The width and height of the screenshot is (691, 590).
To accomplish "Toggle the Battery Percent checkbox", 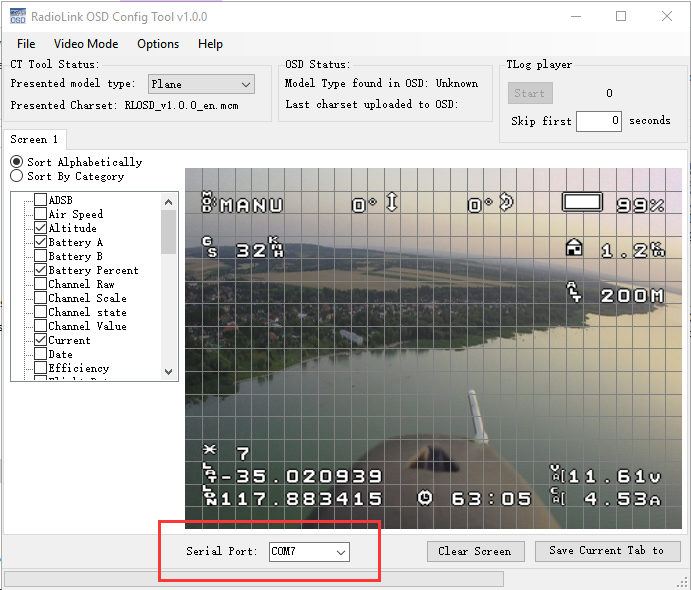I will click(x=40, y=270).
